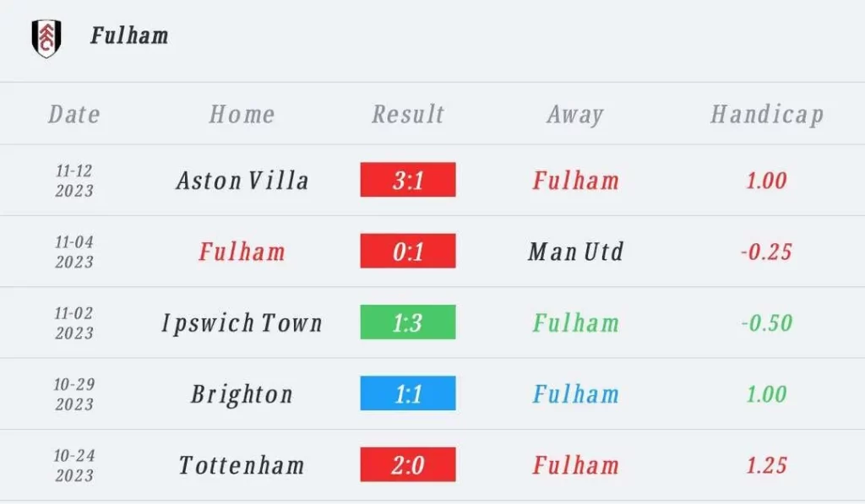
Task: Click the Handicap column header
Action: coord(767,116)
